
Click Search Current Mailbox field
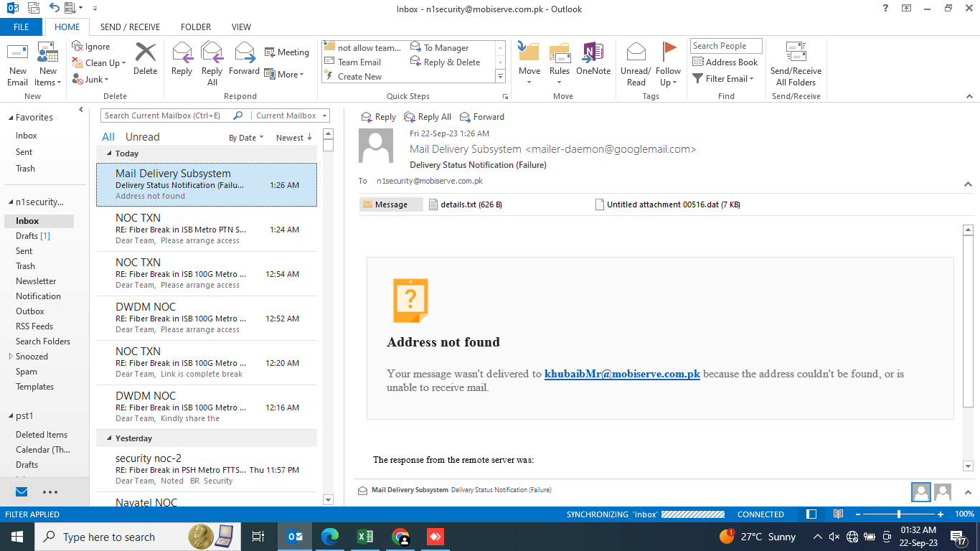click(166, 116)
